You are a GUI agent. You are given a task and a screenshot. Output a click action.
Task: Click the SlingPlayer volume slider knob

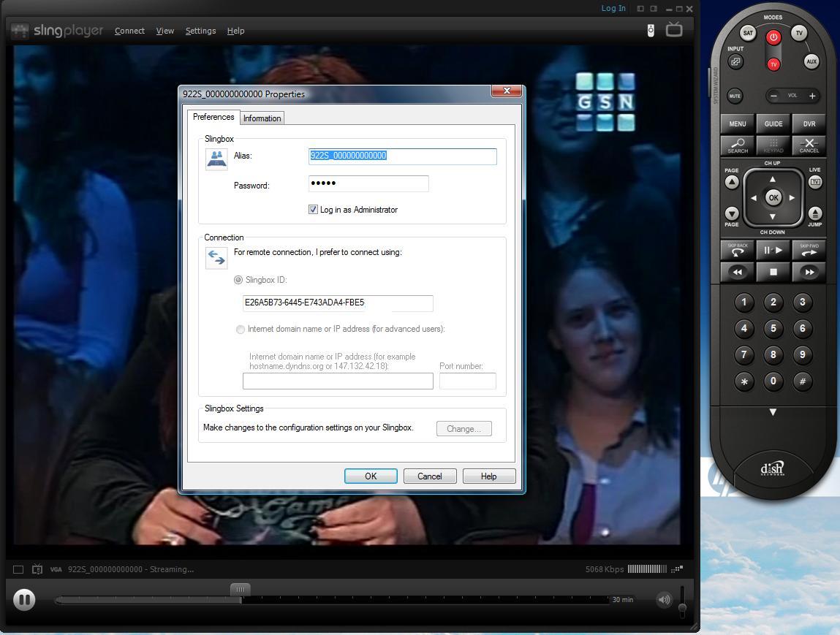pos(683,608)
